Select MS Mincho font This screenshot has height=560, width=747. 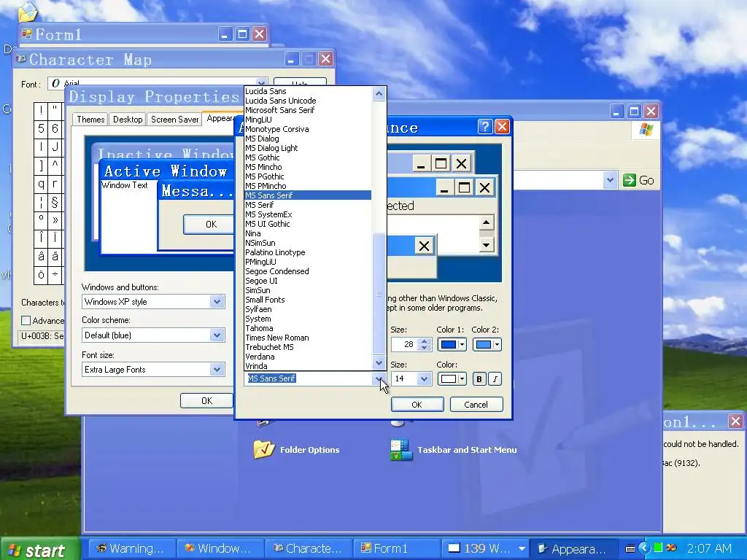pyautogui.click(x=308, y=167)
